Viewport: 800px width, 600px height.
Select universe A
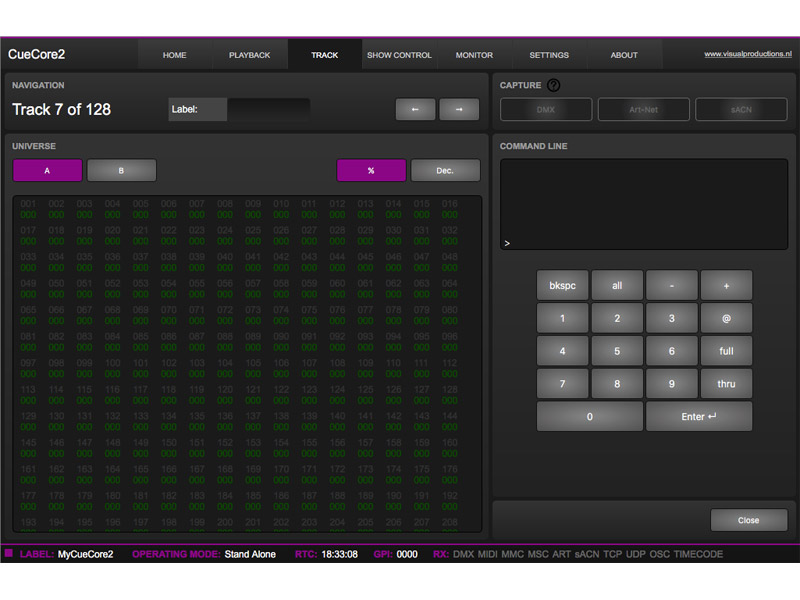pyautogui.click(x=47, y=171)
